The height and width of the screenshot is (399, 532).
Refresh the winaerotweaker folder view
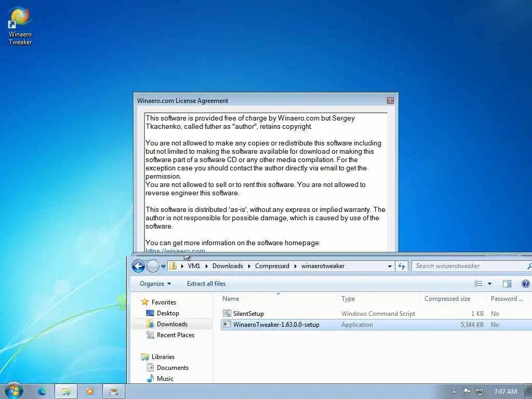402,267
